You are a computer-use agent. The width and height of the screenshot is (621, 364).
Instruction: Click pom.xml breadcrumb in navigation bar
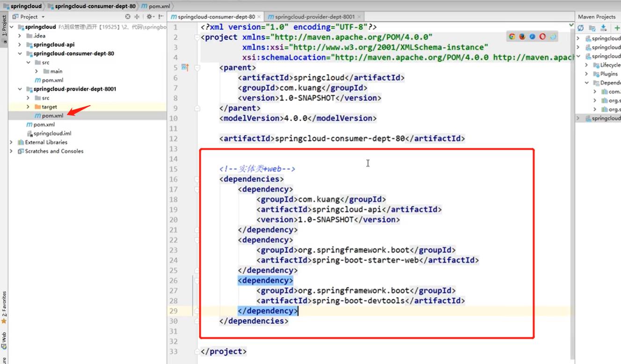(155, 6)
